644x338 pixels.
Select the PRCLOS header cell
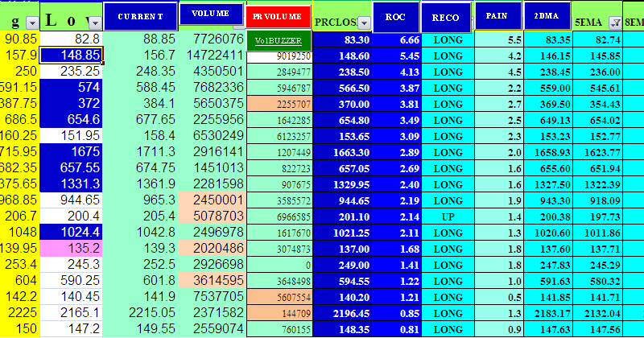click(342, 17)
